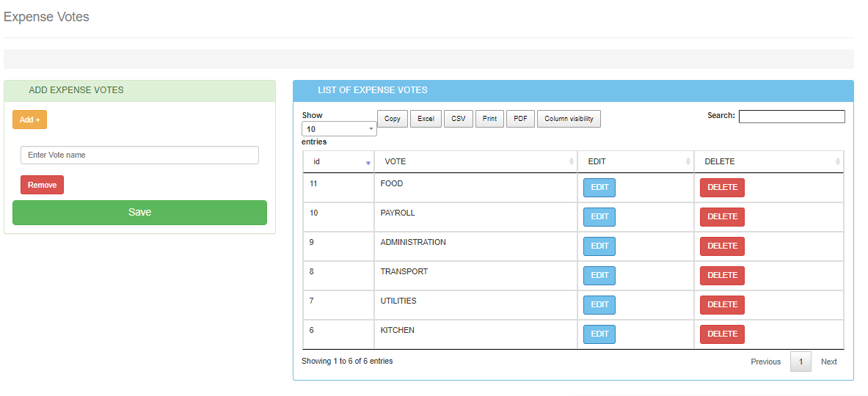
Task: Open Column visibility options
Action: click(x=569, y=119)
